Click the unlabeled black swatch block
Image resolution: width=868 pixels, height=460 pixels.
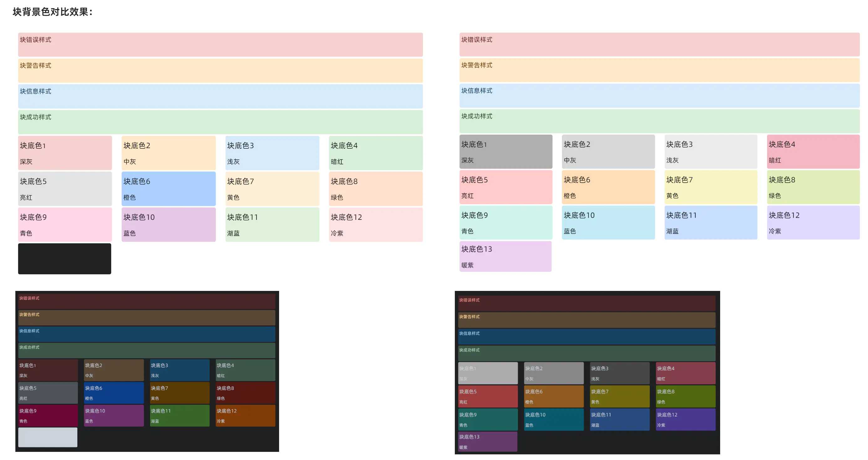pyautogui.click(x=64, y=259)
